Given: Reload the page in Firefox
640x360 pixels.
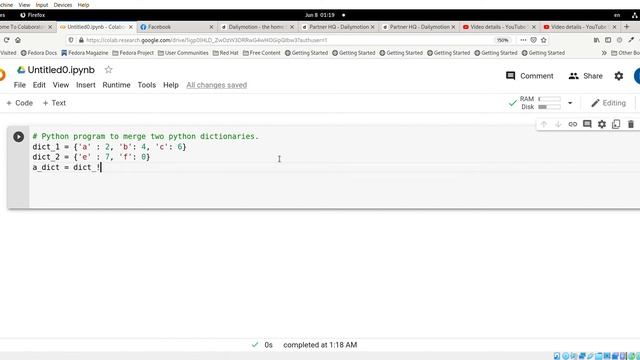Looking at the screenshot, I should (x=6, y=40).
